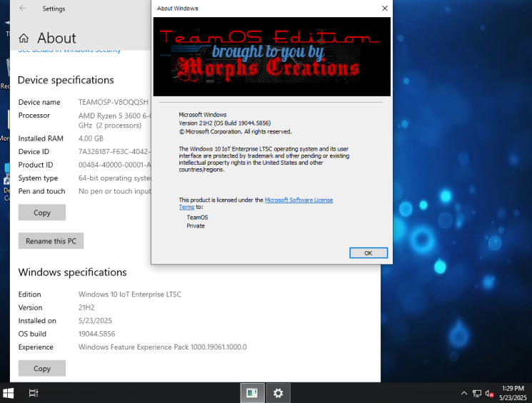Select the winver app taskbar button
Viewport: 532px width, 403px height.
252,393
